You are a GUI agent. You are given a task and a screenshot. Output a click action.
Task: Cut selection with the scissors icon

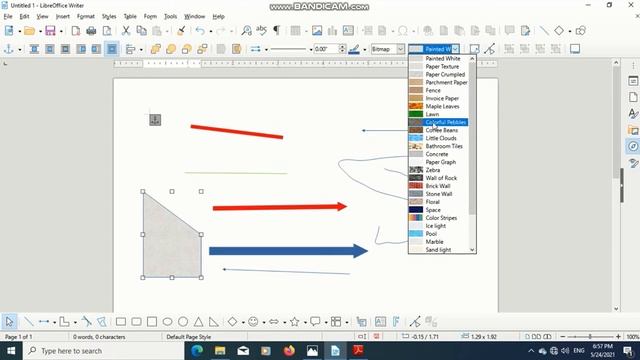(126, 31)
